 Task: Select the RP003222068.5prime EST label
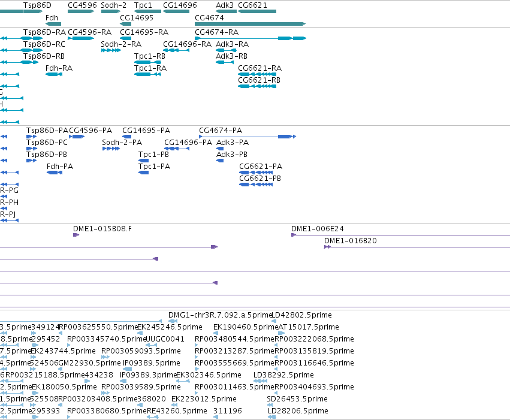pos(315,339)
